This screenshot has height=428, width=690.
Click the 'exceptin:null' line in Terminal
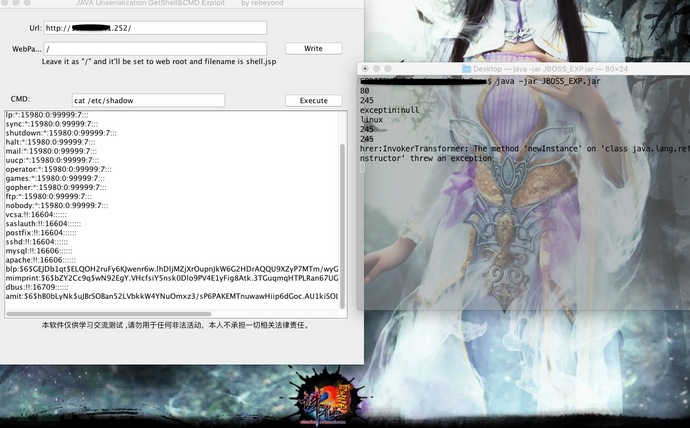click(x=389, y=110)
